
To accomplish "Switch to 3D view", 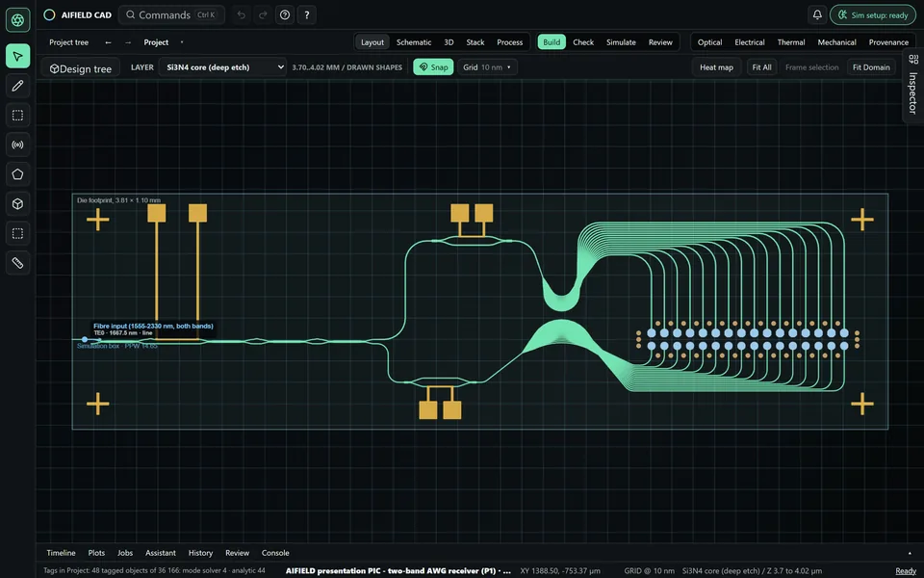I will (449, 42).
